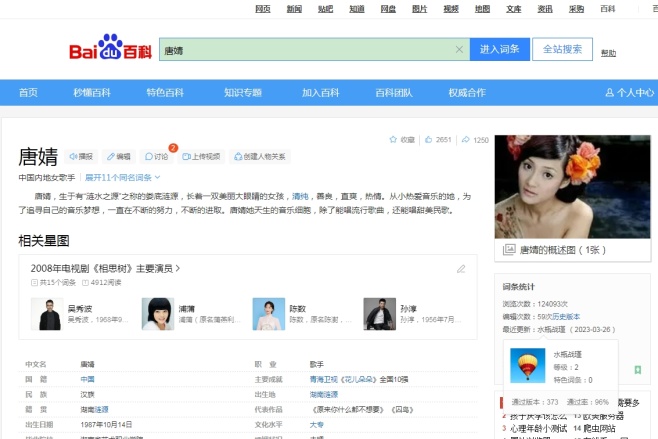Click the 文库 link in the top bar
Image resolution: width=658 pixels, height=439 pixels.
point(514,8)
